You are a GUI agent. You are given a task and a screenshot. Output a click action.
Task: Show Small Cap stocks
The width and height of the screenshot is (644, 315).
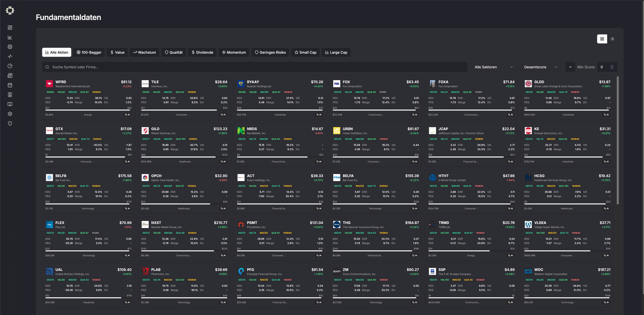pos(305,52)
